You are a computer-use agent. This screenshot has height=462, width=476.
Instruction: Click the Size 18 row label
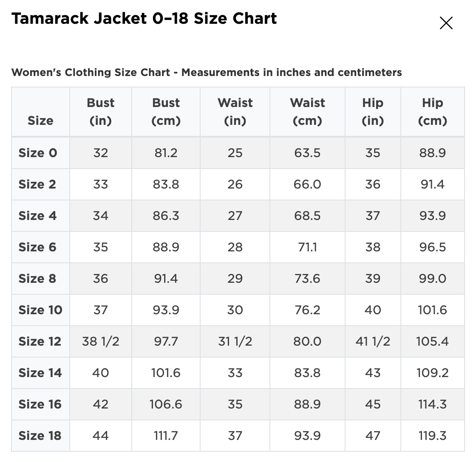pos(40,436)
